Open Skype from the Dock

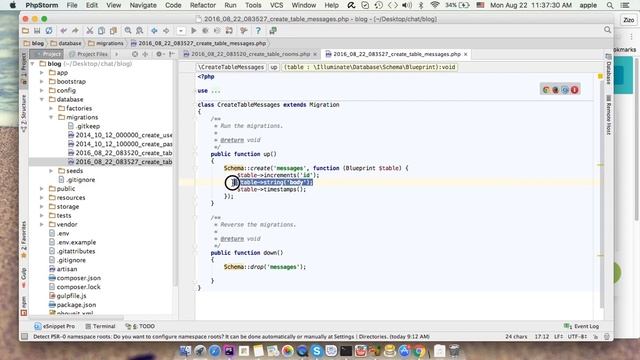[317, 351]
